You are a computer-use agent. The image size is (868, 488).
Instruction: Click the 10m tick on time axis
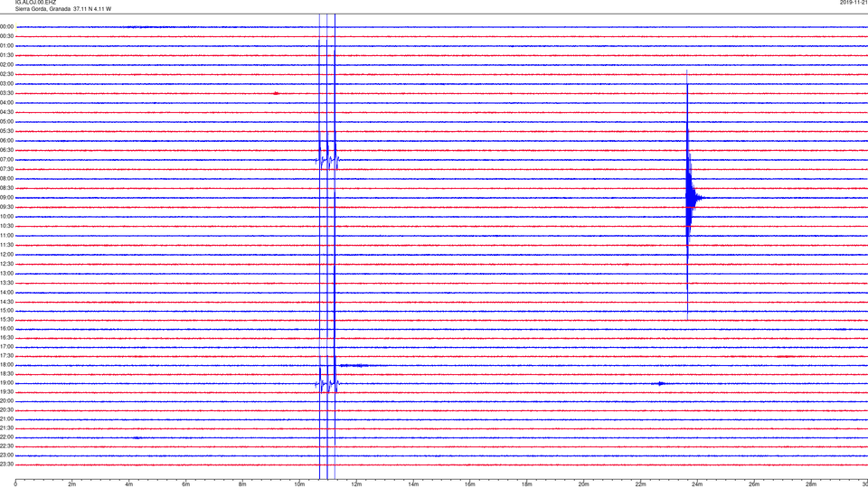(x=299, y=484)
